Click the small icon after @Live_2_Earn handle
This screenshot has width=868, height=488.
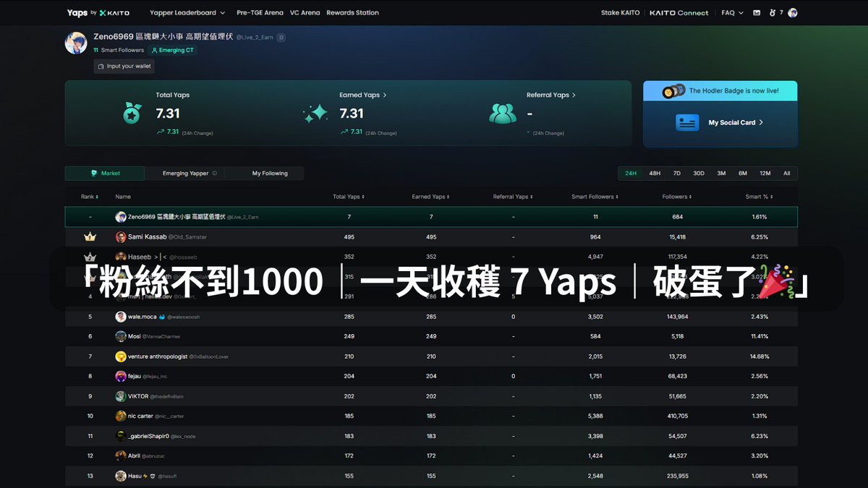281,37
